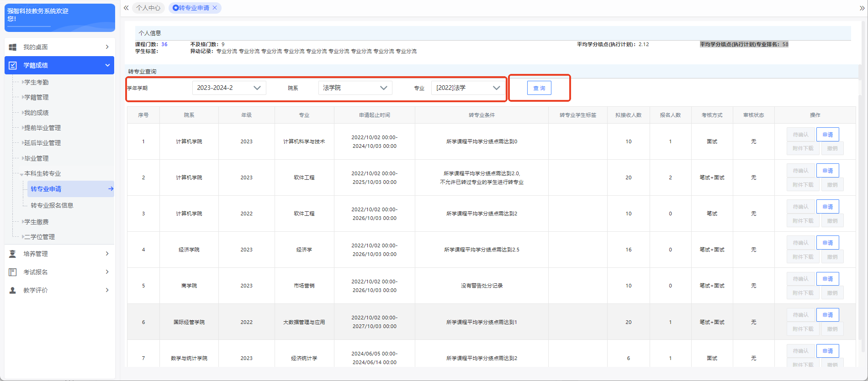The width and height of the screenshot is (868, 381).
Task: Click the 数学与统计学院 cell
Action: click(189, 358)
